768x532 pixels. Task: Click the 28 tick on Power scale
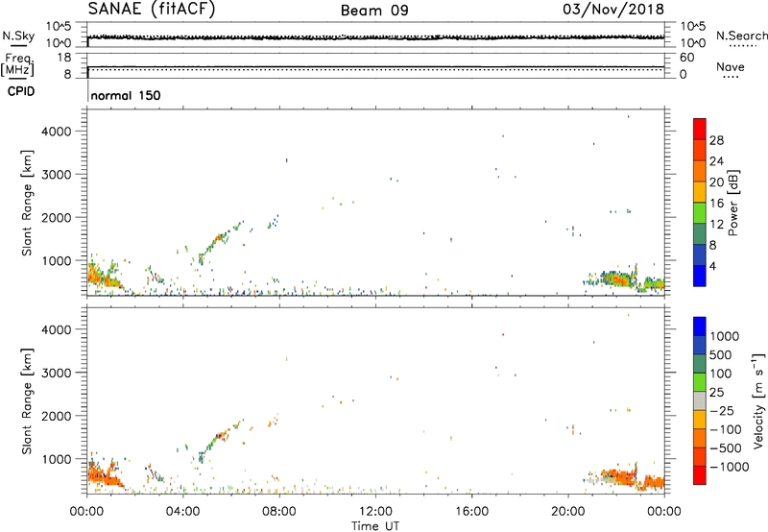click(716, 140)
